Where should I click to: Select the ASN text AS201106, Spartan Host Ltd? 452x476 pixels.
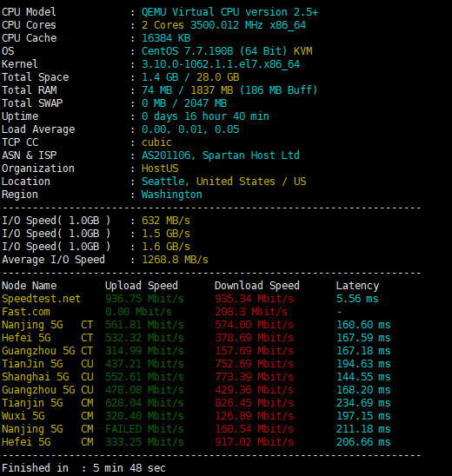coord(221,155)
